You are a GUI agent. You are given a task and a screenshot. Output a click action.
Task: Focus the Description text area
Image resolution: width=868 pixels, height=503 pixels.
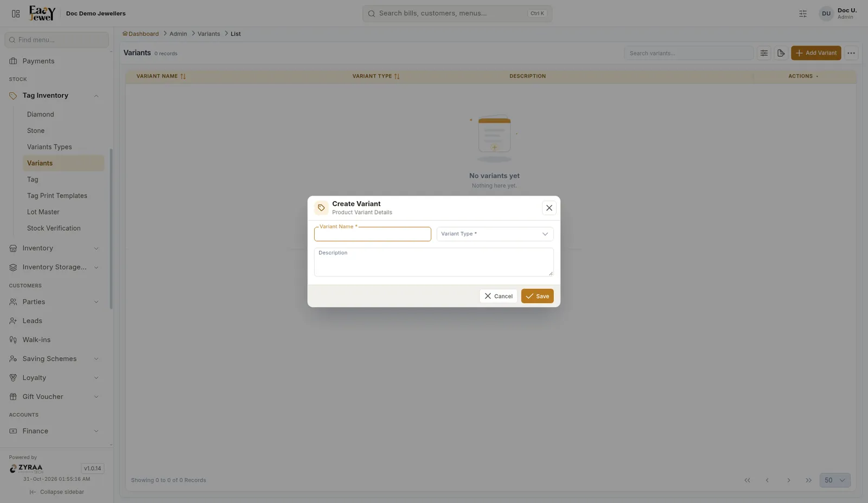click(x=433, y=262)
